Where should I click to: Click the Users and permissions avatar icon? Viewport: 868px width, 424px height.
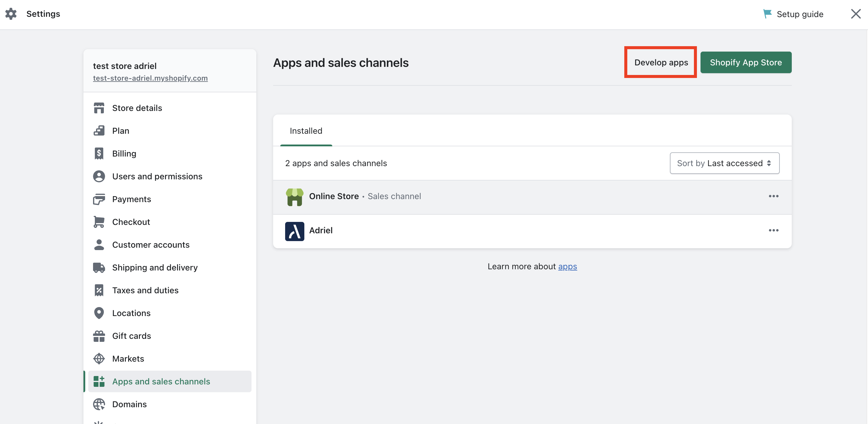[x=99, y=177]
